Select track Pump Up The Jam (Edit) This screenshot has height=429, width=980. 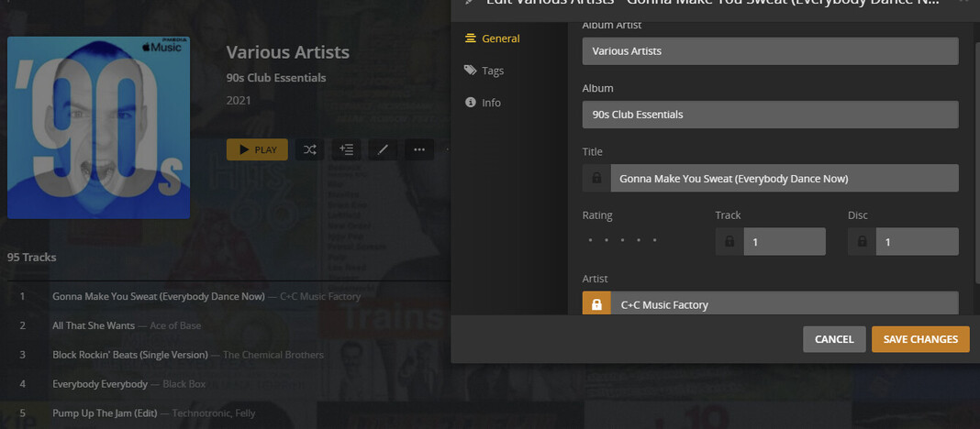(105, 413)
